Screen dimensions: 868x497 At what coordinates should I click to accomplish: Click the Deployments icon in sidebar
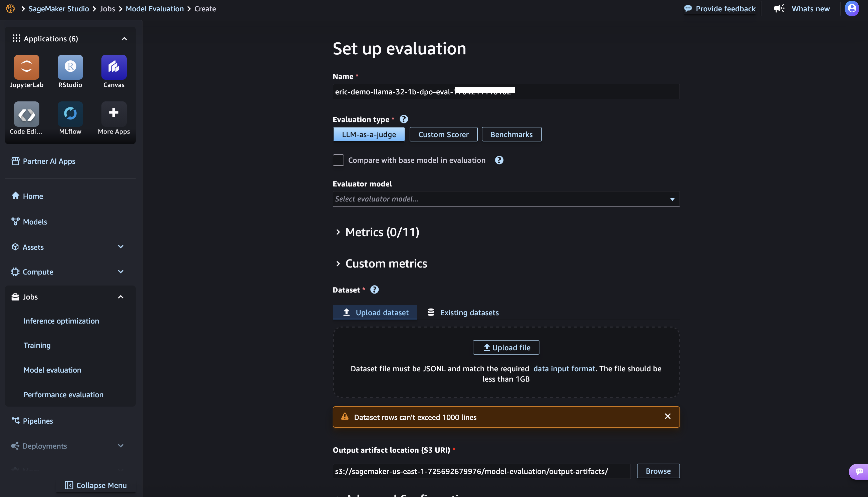coord(15,446)
